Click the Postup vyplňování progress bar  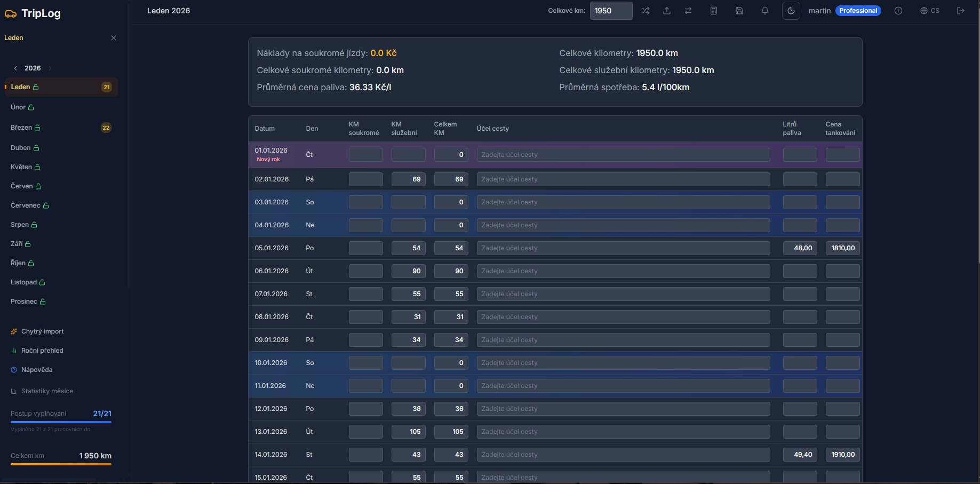tap(61, 422)
